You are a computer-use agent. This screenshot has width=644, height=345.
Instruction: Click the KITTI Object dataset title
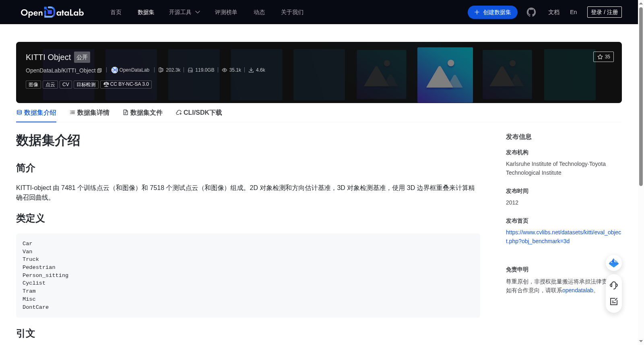point(48,57)
